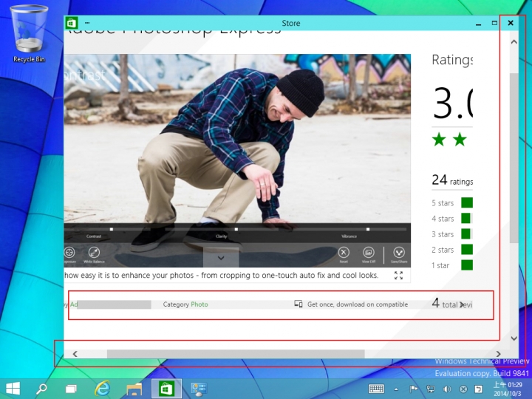The height and width of the screenshot is (399, 532).
Task: Open File Explorer from taskbar
Action: 134,389
